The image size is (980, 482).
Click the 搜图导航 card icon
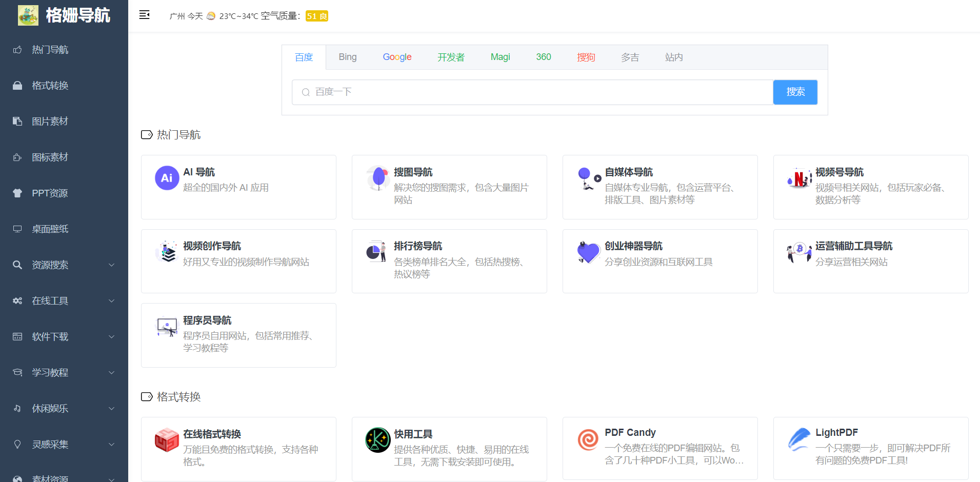pos(378,178)
